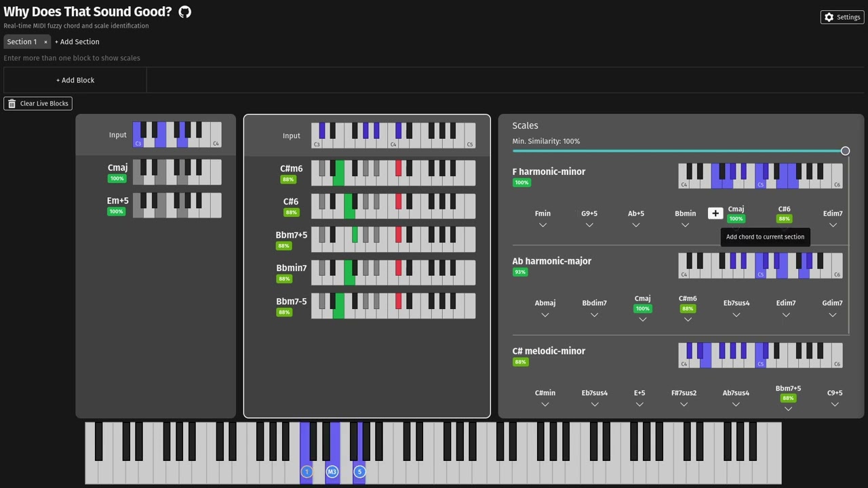Expand the Bbmin chord chevron
Image resolution: width=868 pixels, height=488 pixels.
pyautogui.click(x=685, y=225)
